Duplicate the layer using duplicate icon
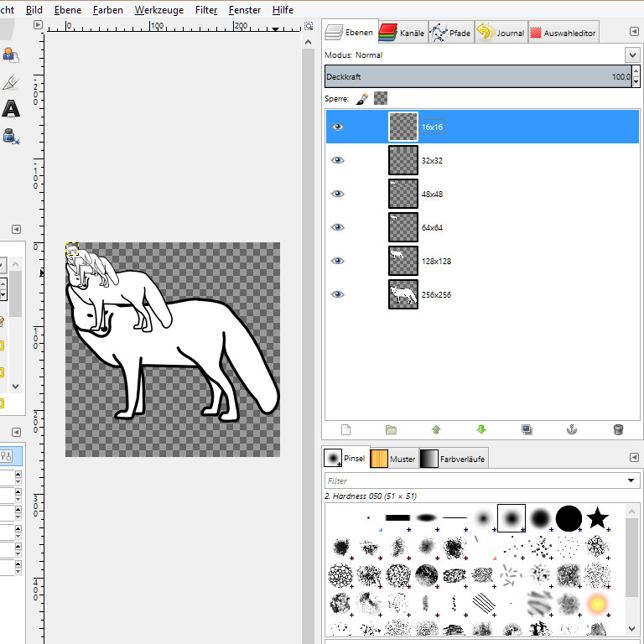This screenshot has width=644, height=644. 527,429
